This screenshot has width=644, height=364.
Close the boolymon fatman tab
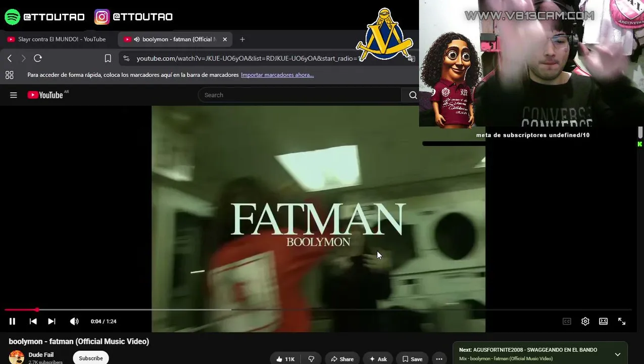(225, 39)
